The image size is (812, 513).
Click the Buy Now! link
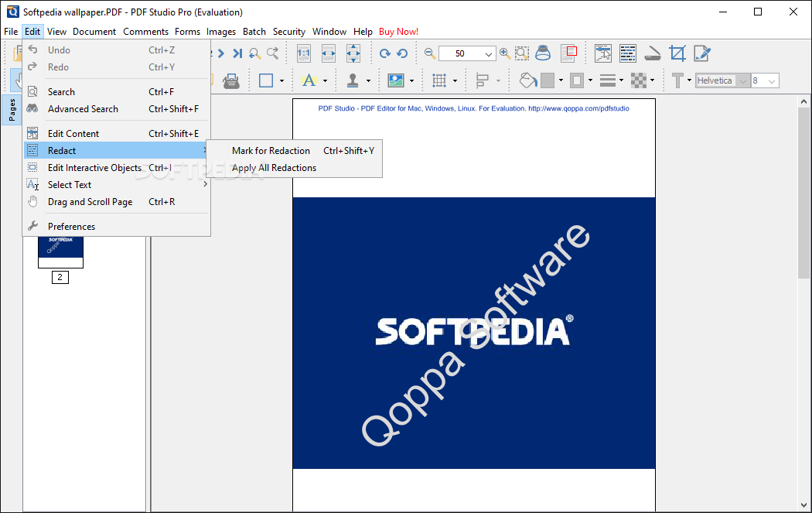coord(398,32)
